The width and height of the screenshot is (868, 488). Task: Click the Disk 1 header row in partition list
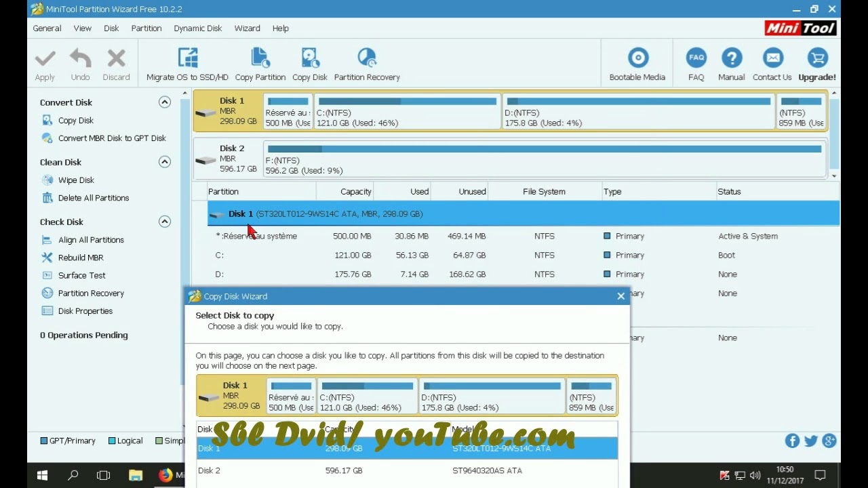(x=524, y=214)
